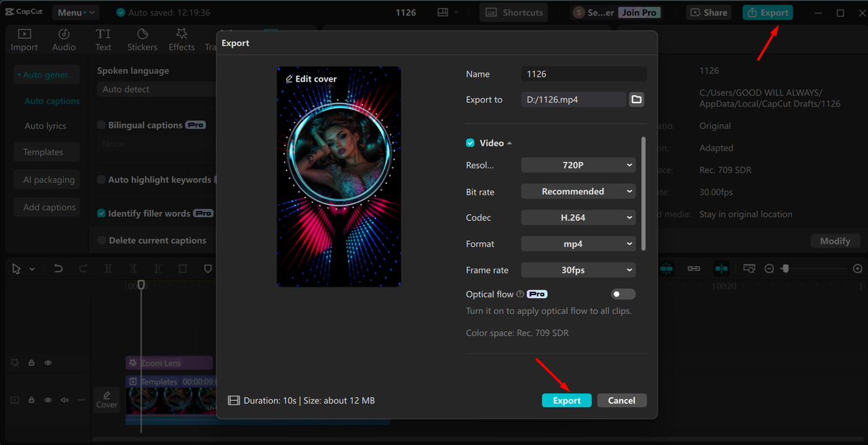The image size is (868, 445).
Task: Open the Bit rate Recommended dropdown
Action: point(578,191)
